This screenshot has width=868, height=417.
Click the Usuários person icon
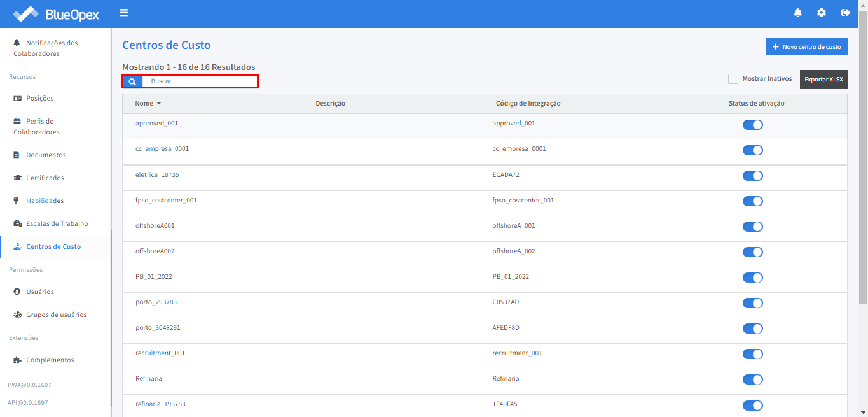17,292
